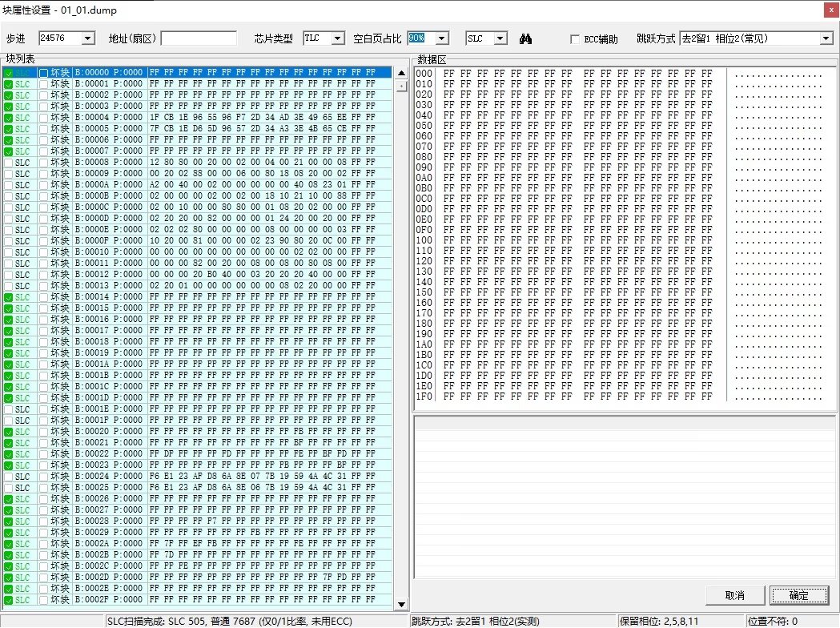840x628 pixels.
Task: Select block row B:0002F P:0000
Action: point(197,600)
